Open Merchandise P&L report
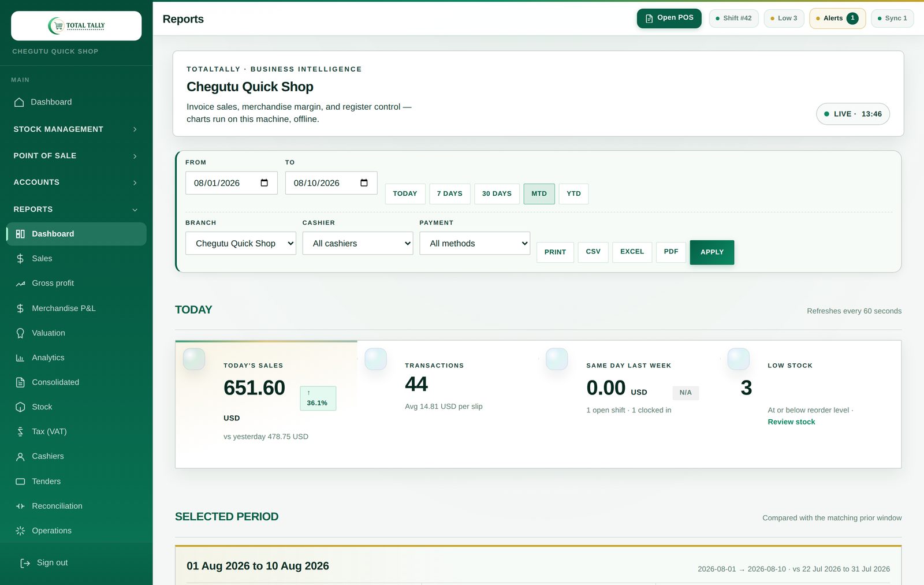 [x=76, y=308]
